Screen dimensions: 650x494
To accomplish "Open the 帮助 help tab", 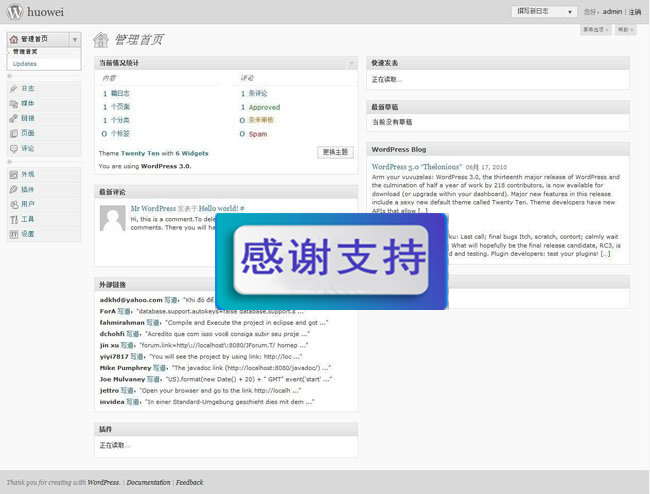I will [625, 29].
